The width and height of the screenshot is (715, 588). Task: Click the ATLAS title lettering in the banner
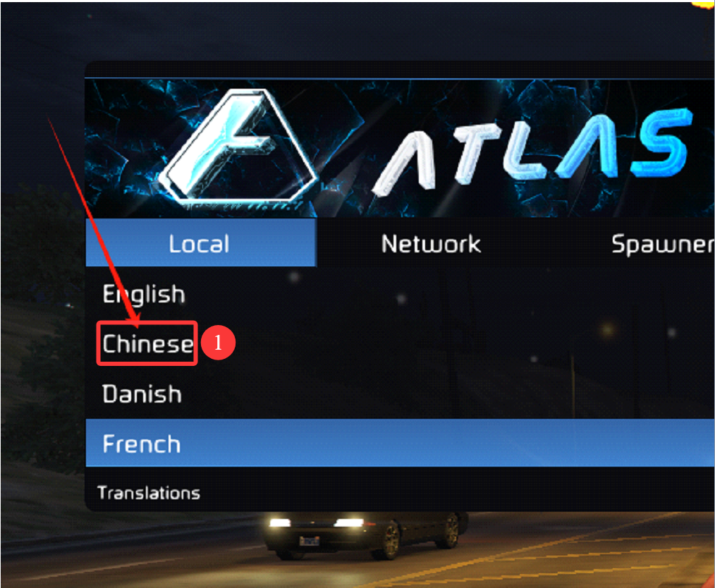click(x=531, y=150)
